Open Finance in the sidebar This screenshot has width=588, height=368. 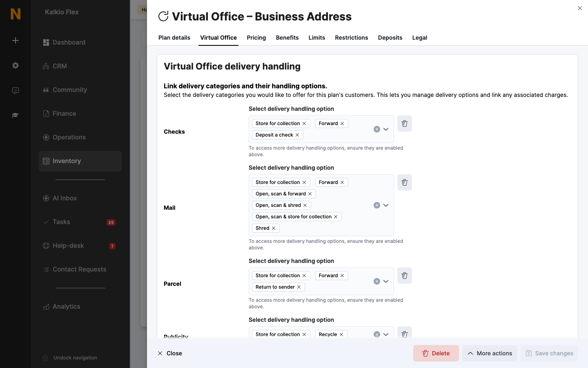(80, 114)
